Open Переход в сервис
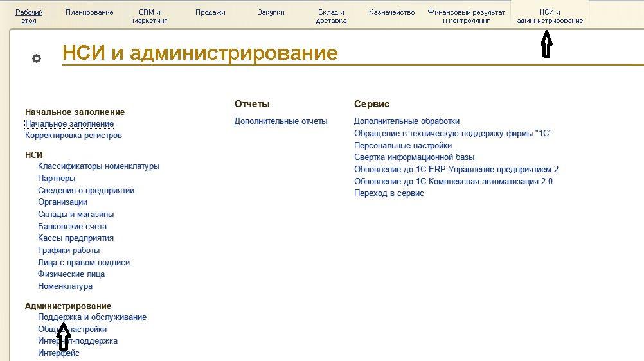Image resolution: width=644 pixels, height=361 pixels. (389, 193)
